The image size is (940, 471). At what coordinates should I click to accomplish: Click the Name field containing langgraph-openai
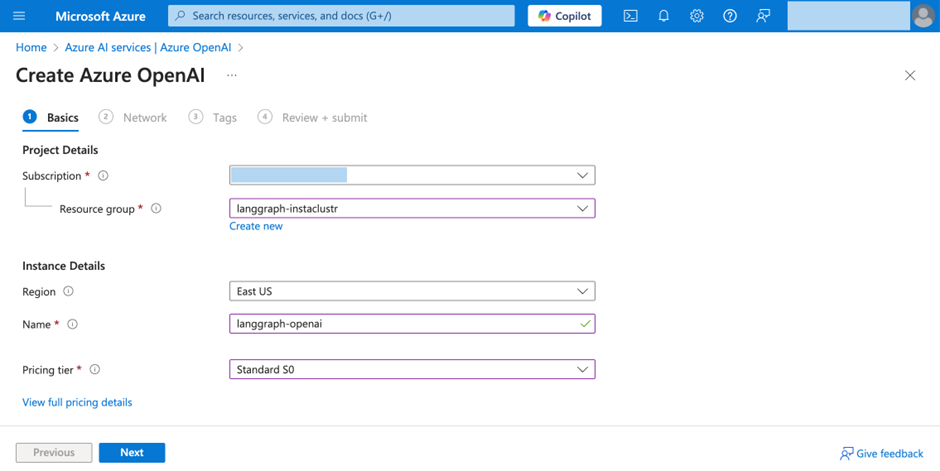click(412, 324)
